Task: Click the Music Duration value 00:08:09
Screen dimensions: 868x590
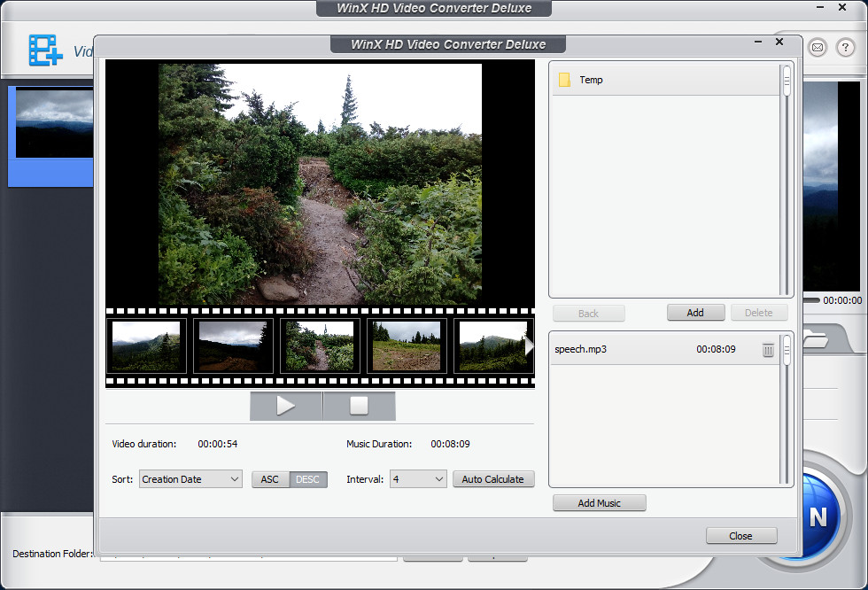Action: (451, 444)
